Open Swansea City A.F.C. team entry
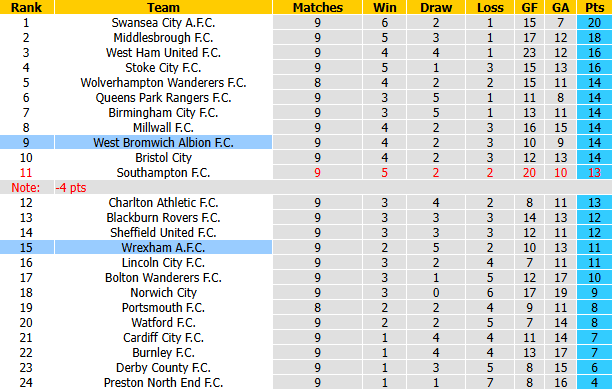Screen dimensions: 612x391 [163, 23]
